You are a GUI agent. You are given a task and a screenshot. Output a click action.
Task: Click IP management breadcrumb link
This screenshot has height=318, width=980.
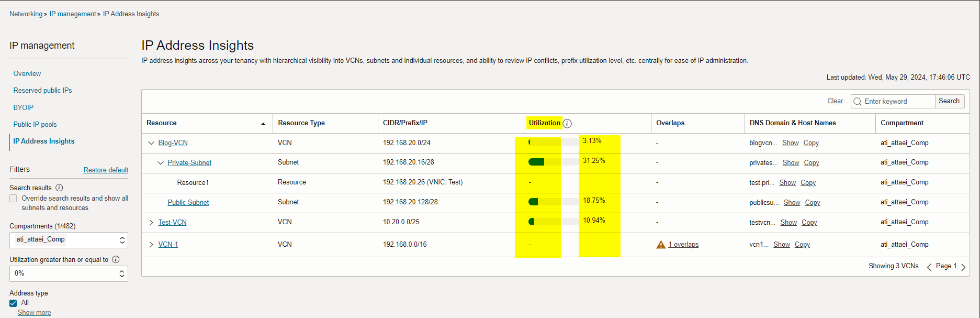(x=73, y=14)
